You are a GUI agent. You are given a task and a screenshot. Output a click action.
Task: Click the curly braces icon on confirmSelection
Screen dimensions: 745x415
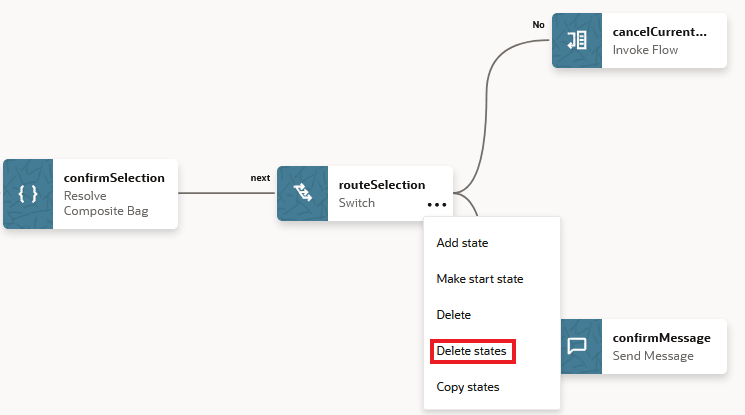pyautogui.click(x=28, y=194)
